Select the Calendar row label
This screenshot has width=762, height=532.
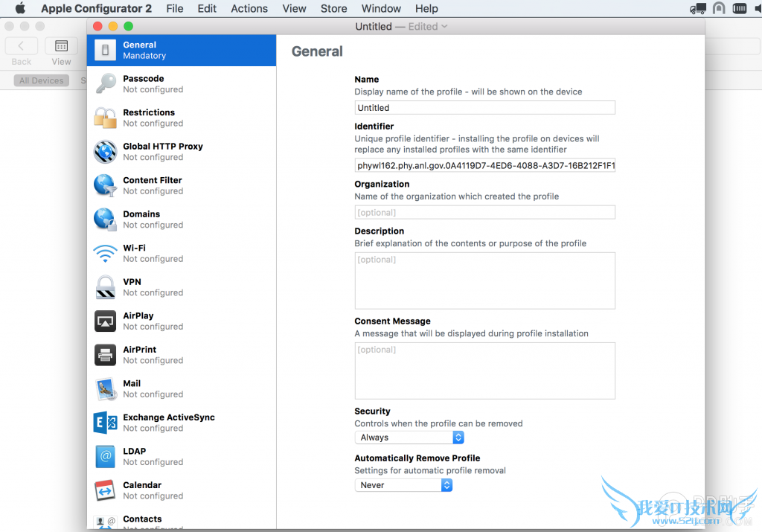[x=142, y=485]
